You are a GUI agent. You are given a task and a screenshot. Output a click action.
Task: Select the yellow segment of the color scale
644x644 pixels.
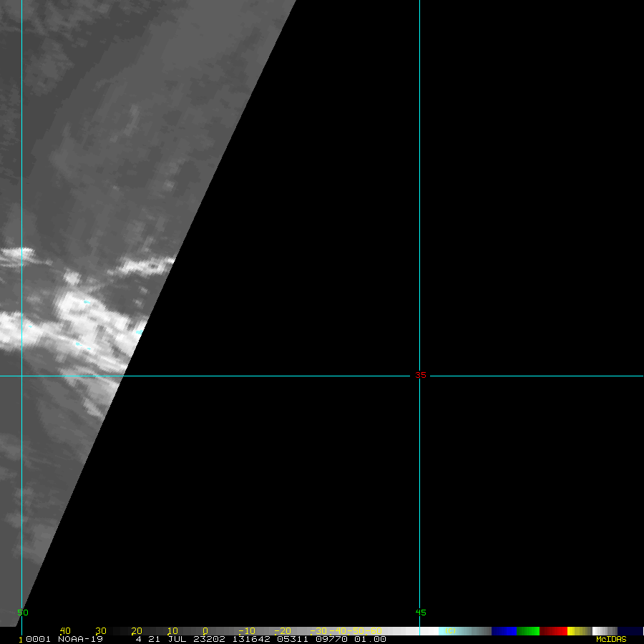point(572,631)
